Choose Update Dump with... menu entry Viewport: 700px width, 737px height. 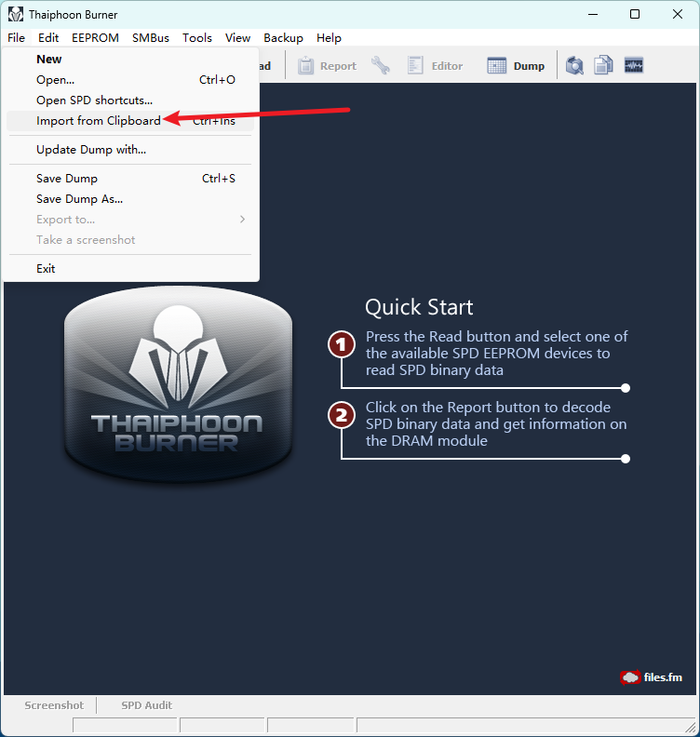click(130, 150)
